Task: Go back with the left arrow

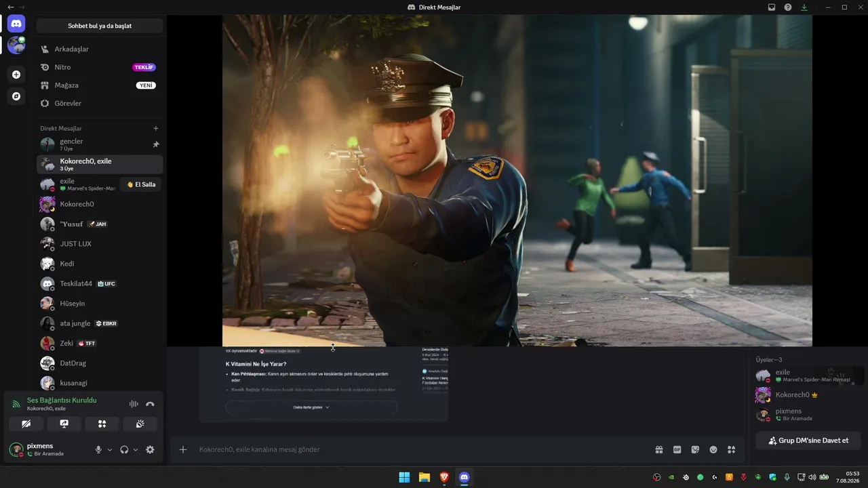Action: point(10,7)
